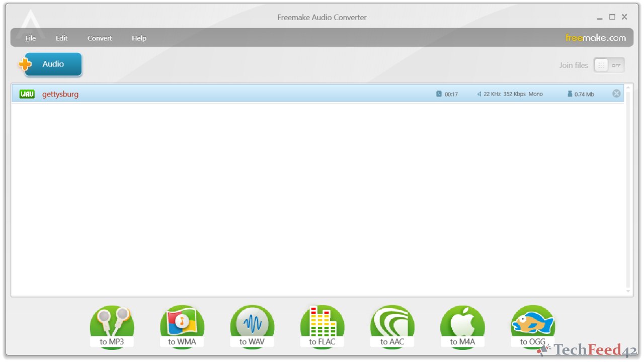Click the to M4A apple icon
The image size is (644, 362).
click(x=462, y=326)
